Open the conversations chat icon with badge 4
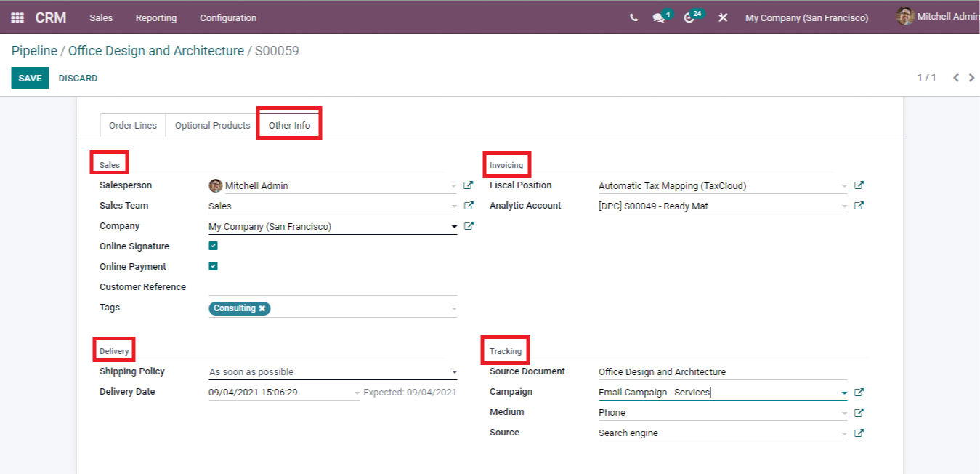 pyautogui.click(x=659, y=17)
